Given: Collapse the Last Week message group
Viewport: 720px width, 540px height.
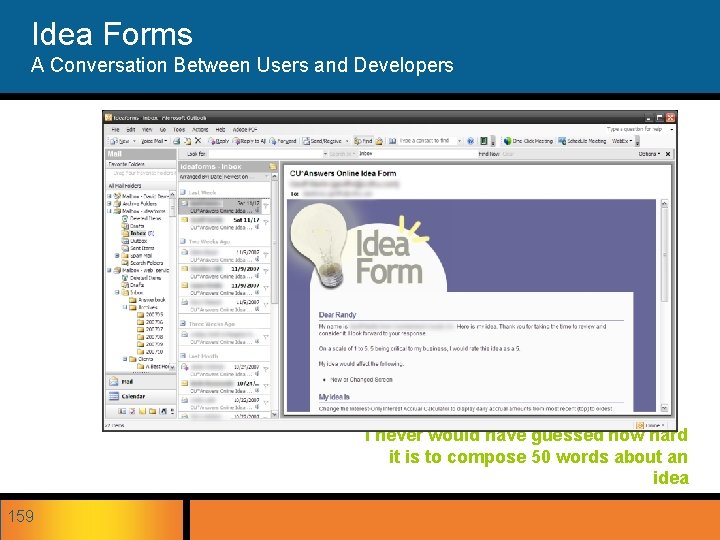Looking at the screenshot, I should (183, 192).
